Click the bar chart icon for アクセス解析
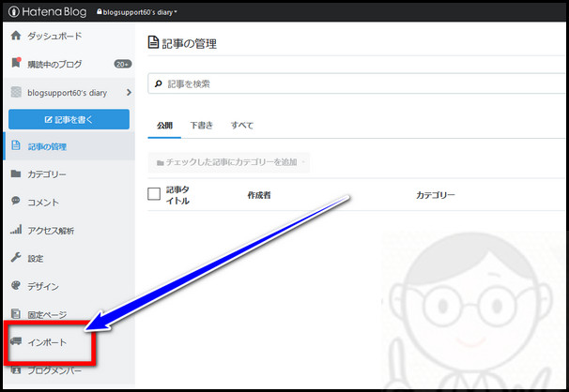 pyautogui.click(x=16, y=229)
